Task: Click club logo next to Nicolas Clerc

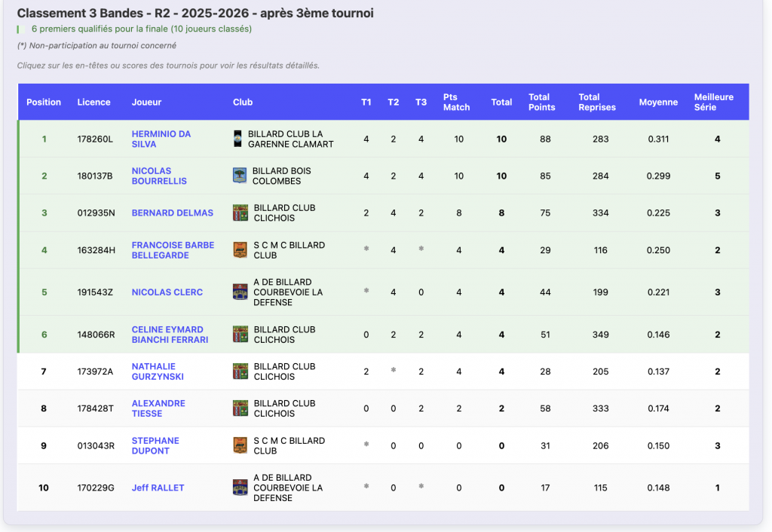Action: click(x=240, y=292)
